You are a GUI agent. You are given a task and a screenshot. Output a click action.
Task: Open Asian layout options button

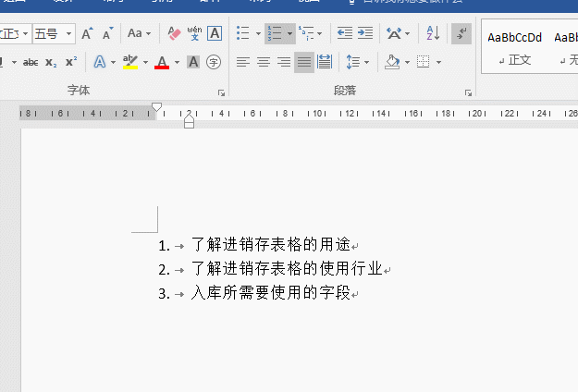coord(398,33)
